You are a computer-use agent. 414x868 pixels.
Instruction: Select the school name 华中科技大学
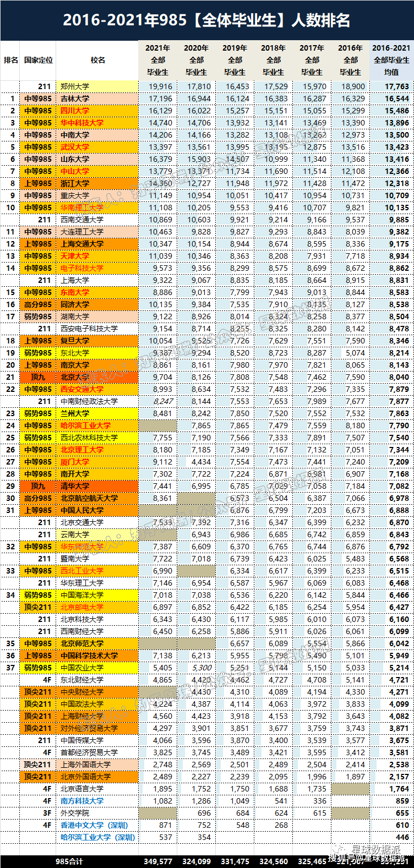[x=82, y=123]
